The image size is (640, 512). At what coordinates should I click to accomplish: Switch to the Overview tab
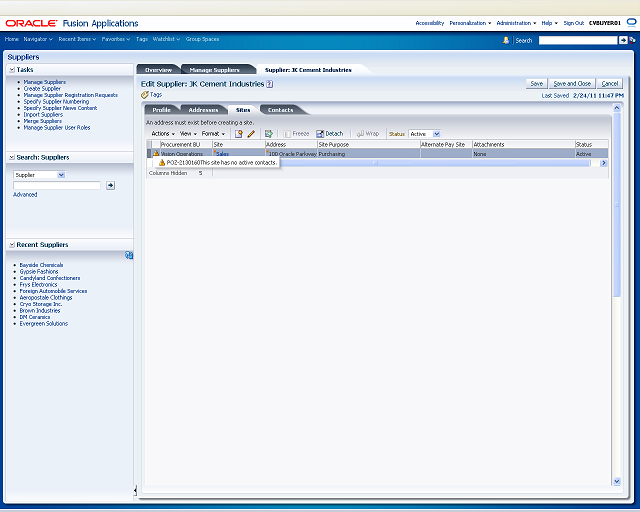[158, 70]
